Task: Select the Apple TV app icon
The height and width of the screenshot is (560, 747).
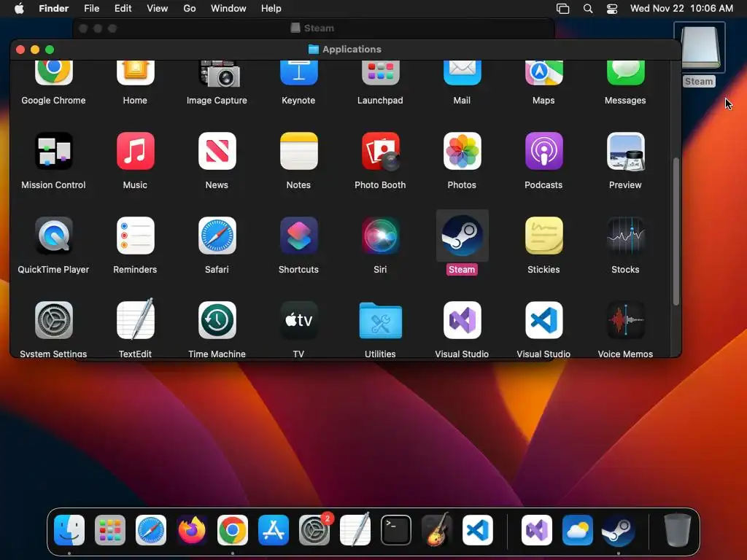Action: click(x=298, y=320)
